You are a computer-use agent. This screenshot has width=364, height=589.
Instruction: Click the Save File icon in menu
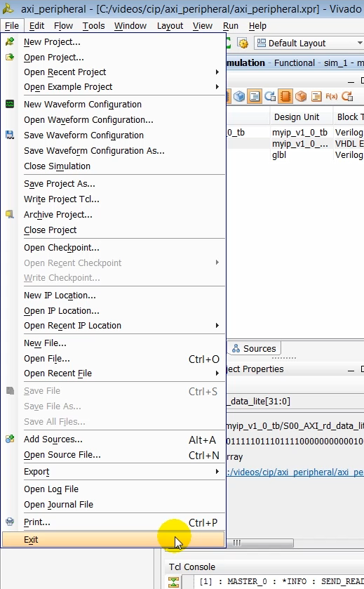[x=10, y=390]
